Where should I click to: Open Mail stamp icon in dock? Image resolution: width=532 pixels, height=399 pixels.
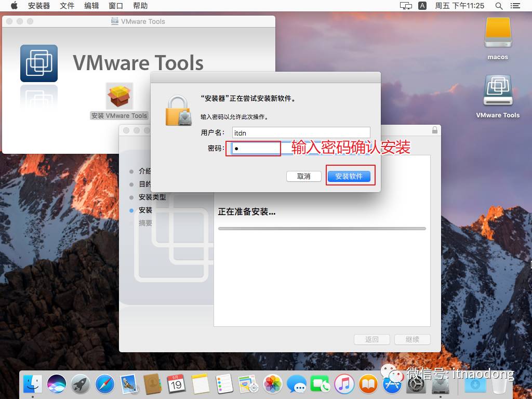point(129,384)
